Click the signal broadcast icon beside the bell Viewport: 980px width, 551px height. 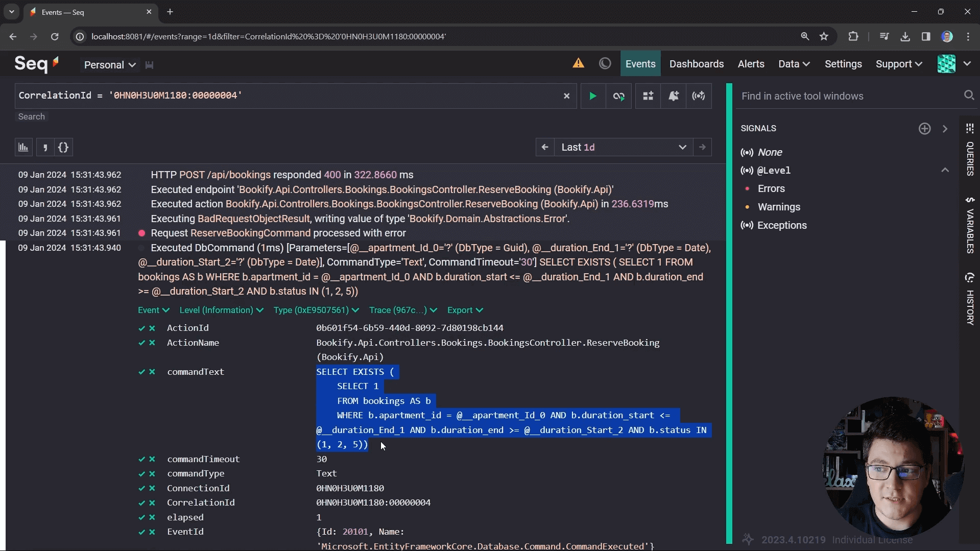point(698,96)
